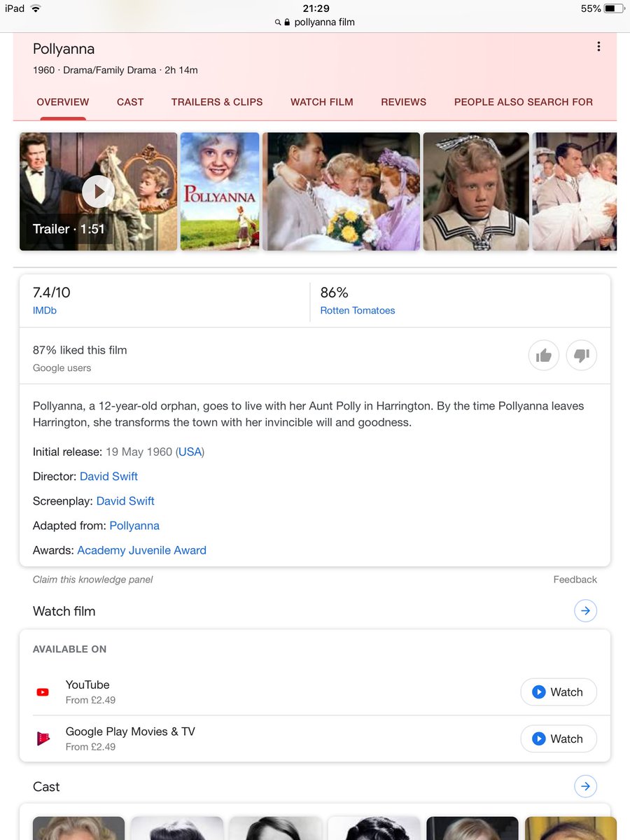Image resolution: width=630 pixels, height=840 pixels.
Task: Tap the 7.4/10 rating value
Action: click(x=52, y=293)
